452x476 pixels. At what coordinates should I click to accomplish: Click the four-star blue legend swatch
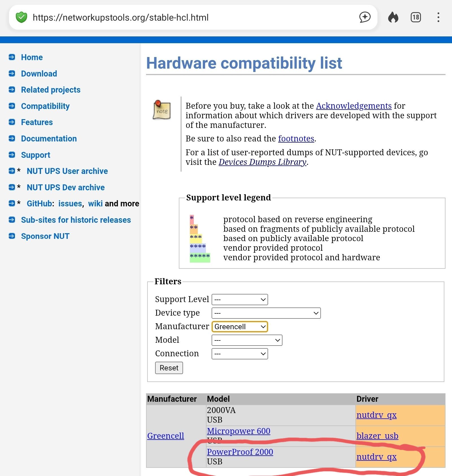click(198, 248)
